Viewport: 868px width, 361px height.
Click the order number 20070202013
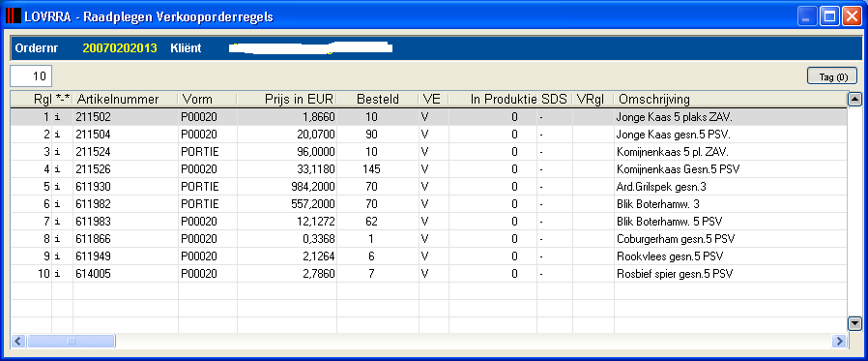click(120, 48)
